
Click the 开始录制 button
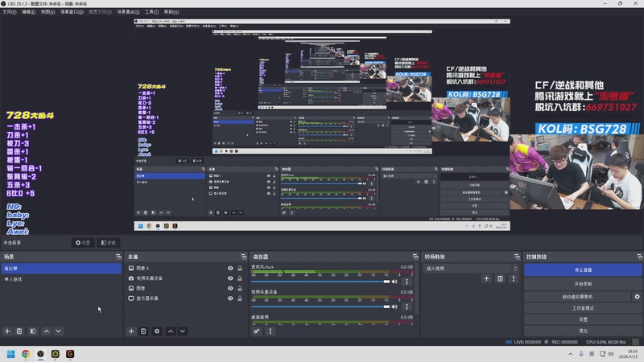(x=583, y=284)
